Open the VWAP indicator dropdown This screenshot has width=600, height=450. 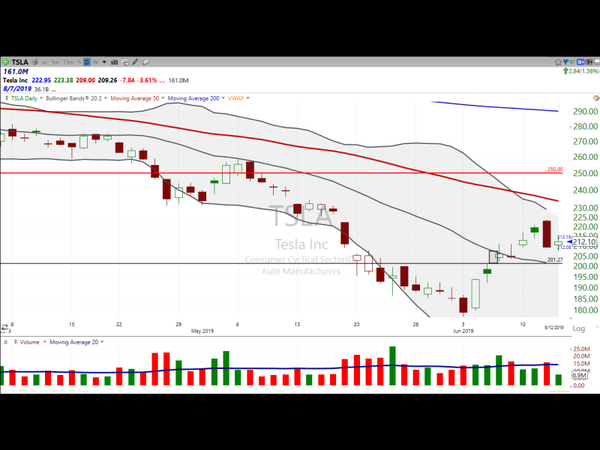pyautogui.click(x=248, y=98)
